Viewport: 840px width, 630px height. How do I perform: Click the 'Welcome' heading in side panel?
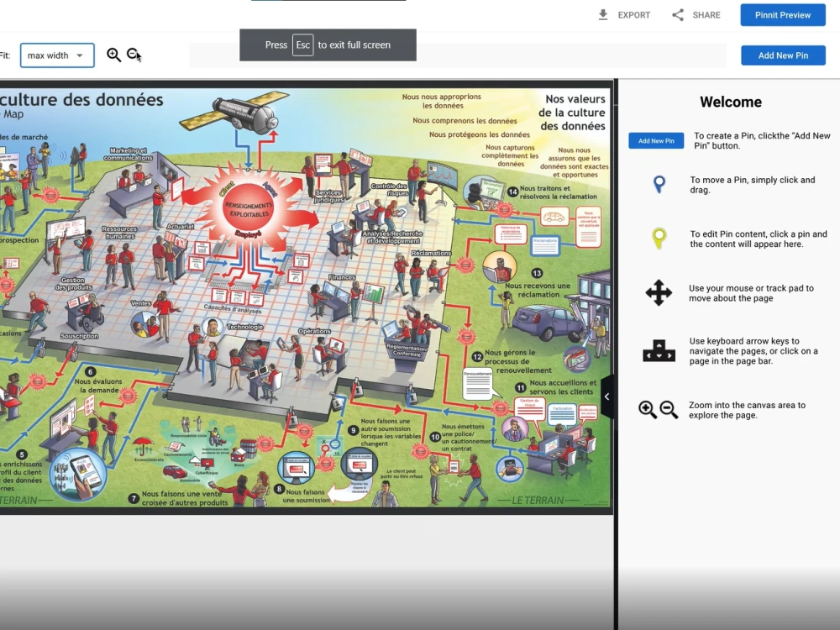click(x=731, y=102)
